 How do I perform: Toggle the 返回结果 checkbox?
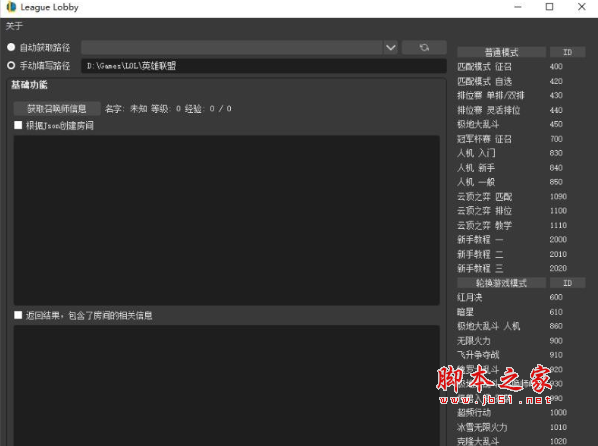[x=18, y=315]
